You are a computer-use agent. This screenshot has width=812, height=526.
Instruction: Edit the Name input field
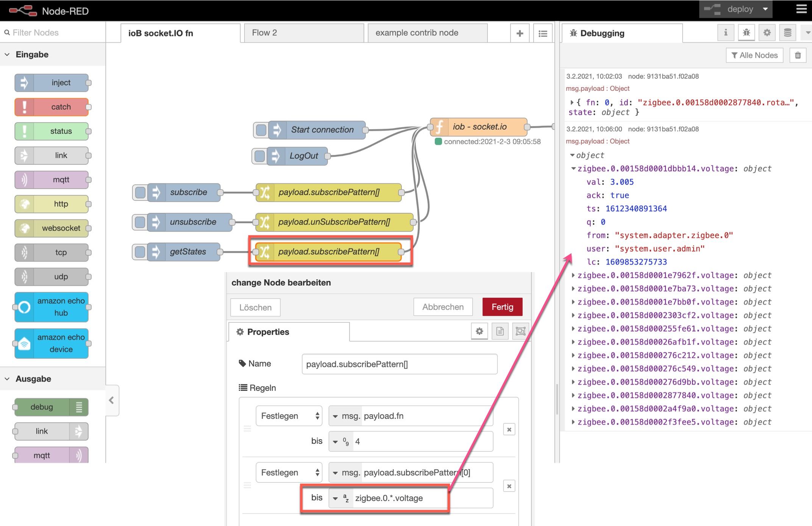coord(400,364)
